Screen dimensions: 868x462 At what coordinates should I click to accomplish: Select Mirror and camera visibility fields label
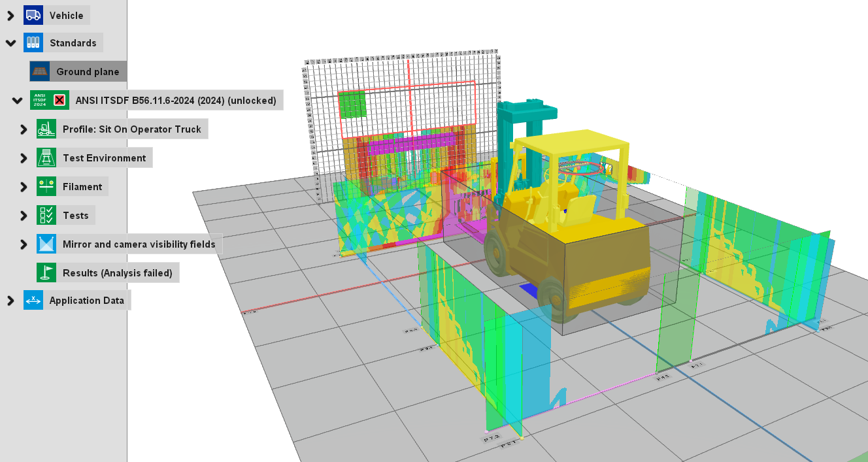tap(139, 244)
